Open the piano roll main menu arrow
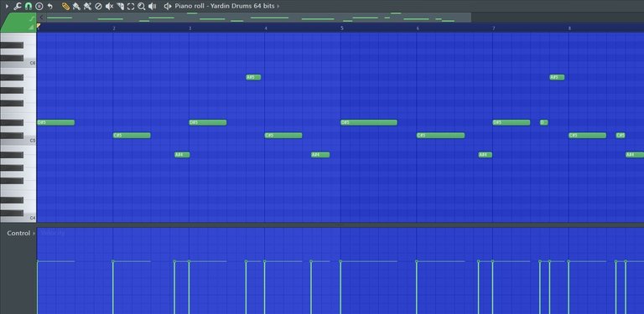 [7, 6]
